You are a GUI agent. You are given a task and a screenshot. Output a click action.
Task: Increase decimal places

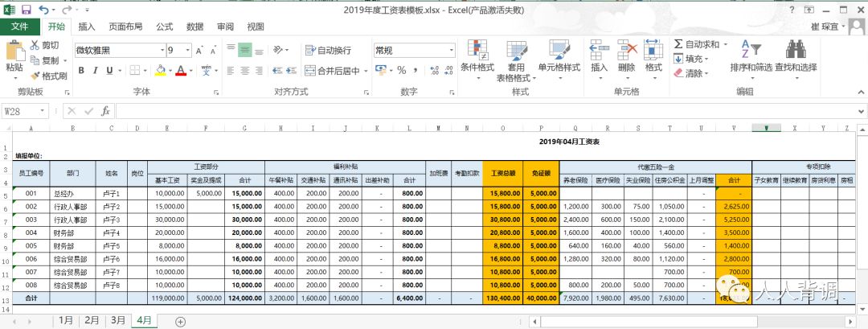434,70
